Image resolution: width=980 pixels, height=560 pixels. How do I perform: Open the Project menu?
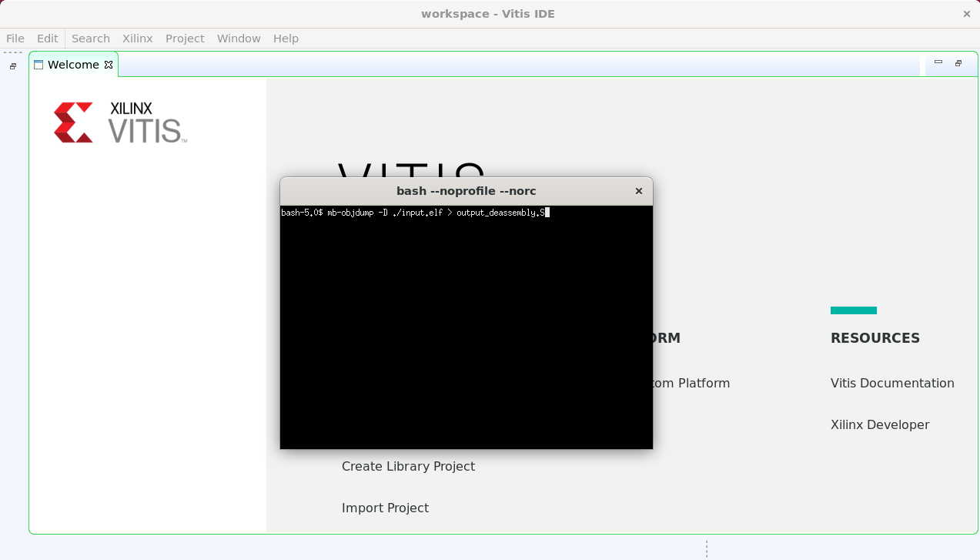tap(185, 38)
